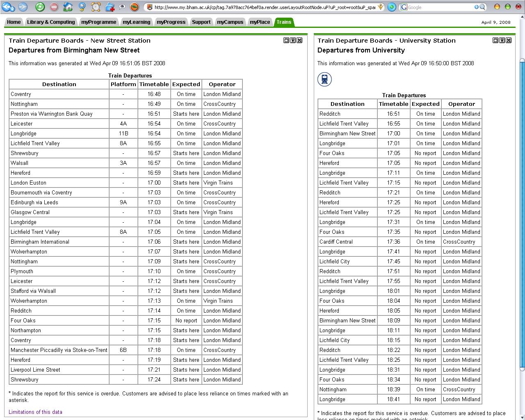Click the small speech bubble toolbar icon
This screenshot has height=420, width=525.
[x=122, y=7]
